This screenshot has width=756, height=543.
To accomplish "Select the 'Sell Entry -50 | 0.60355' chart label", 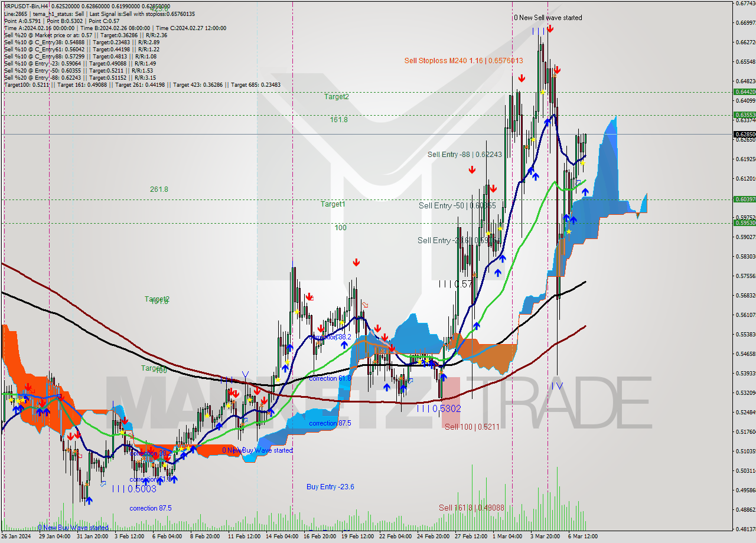I will 457,205.
